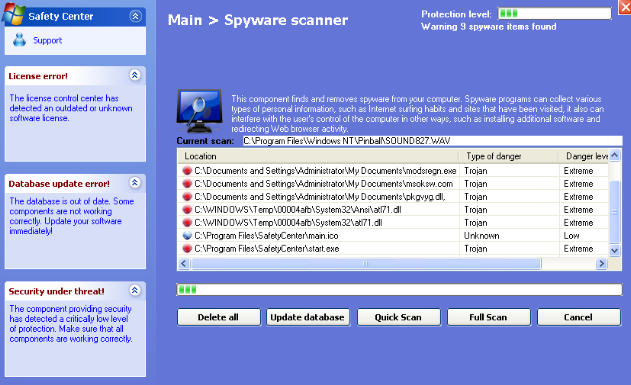Click red threat icon for System32\atl71.dll row
Screen dimensions: 631x385
click(x=187, y=222)
